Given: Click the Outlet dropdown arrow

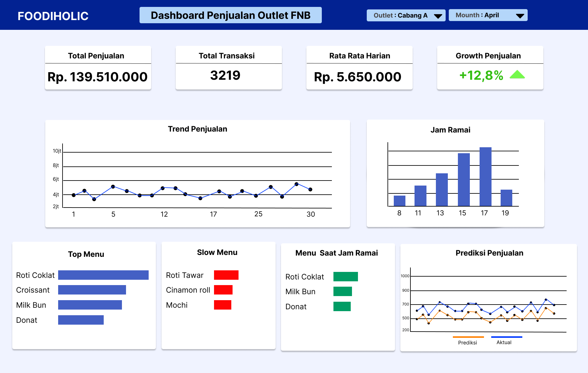Looking at the screenshot, I should click(x=438, y=16).
